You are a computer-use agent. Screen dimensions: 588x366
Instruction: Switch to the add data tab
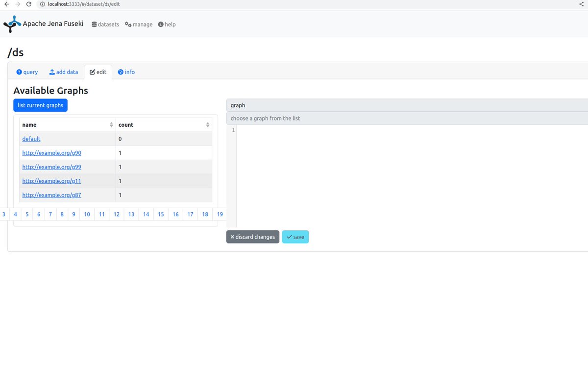64,72
